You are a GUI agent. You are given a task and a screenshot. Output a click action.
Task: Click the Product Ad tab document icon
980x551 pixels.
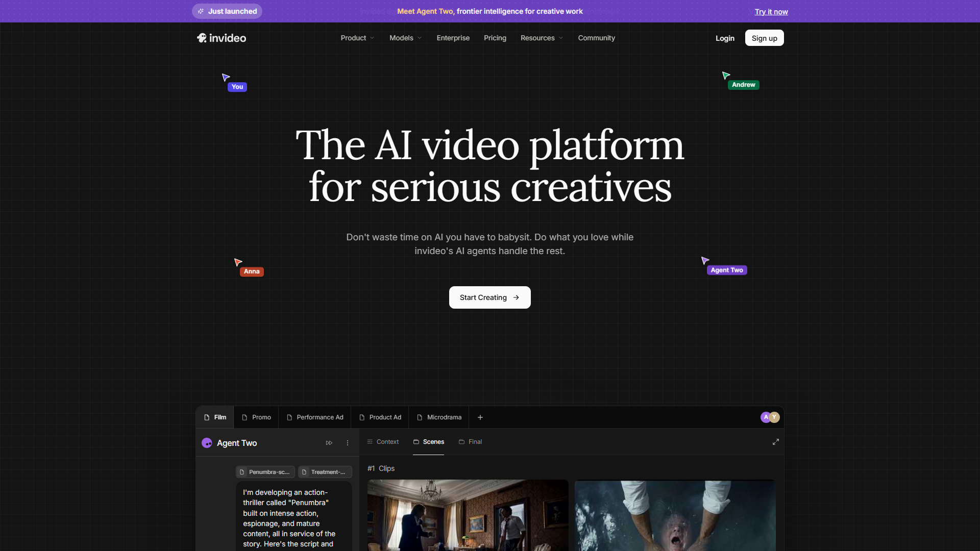362,417
